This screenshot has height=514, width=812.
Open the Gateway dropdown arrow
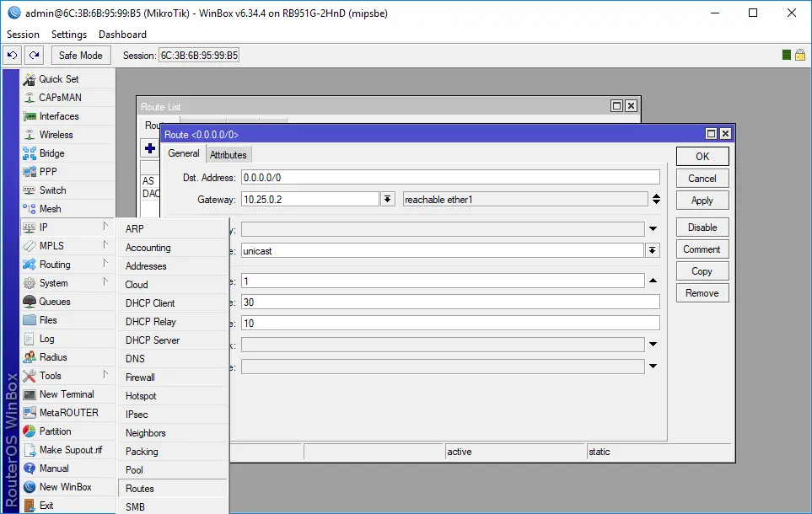pos(387,200)
